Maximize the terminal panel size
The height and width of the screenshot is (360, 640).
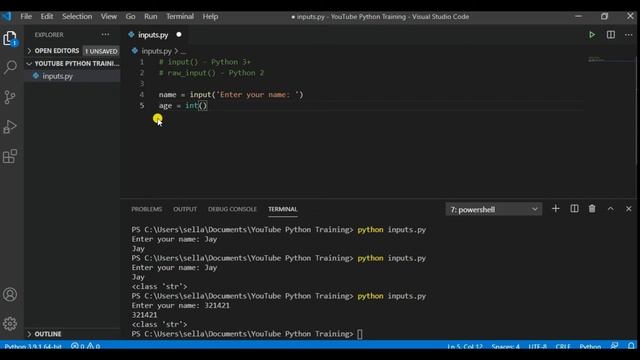pyautogui.click(x=611, y=209)
